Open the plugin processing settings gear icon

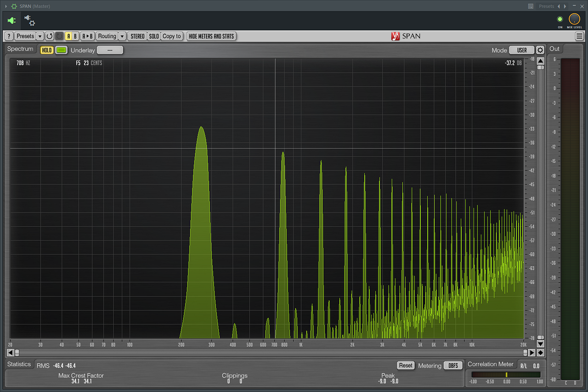pos(29,21)
